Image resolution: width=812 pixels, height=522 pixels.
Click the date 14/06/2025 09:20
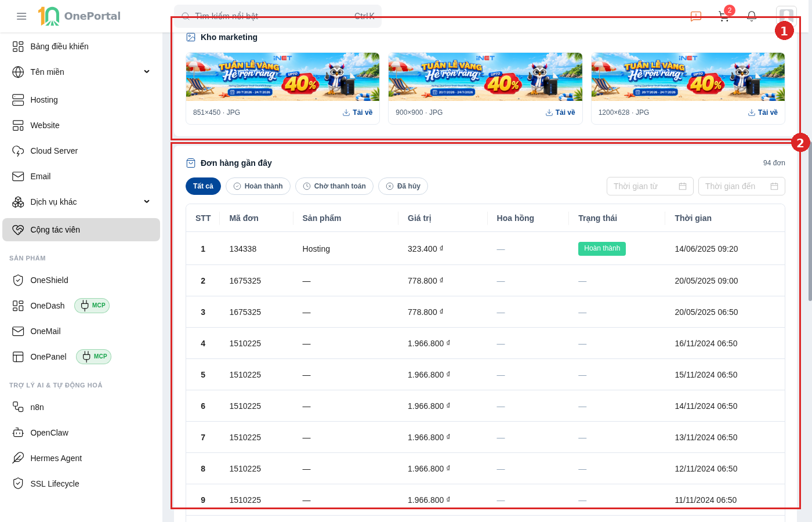point(706,249)
